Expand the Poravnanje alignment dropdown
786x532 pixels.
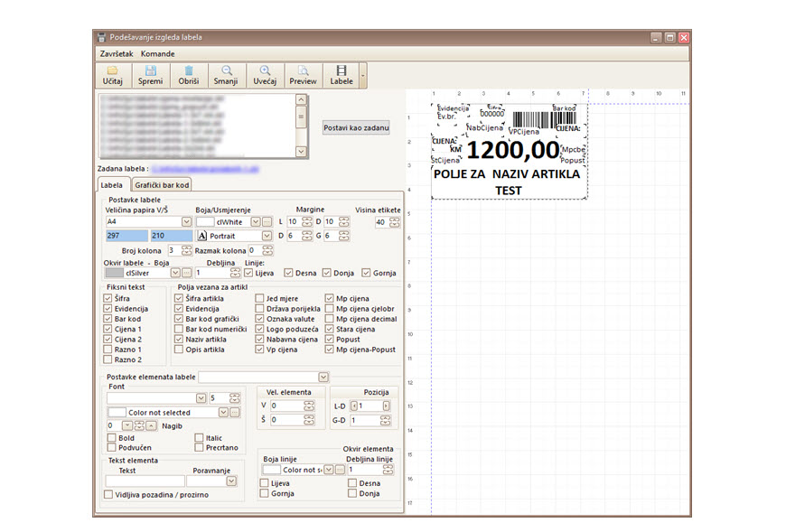coord(231,481)
